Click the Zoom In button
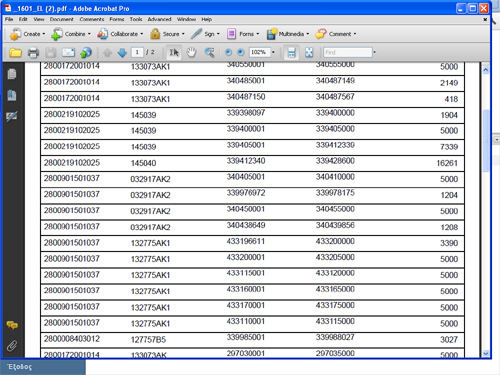 pyautogui.click(x=241, y=52)
